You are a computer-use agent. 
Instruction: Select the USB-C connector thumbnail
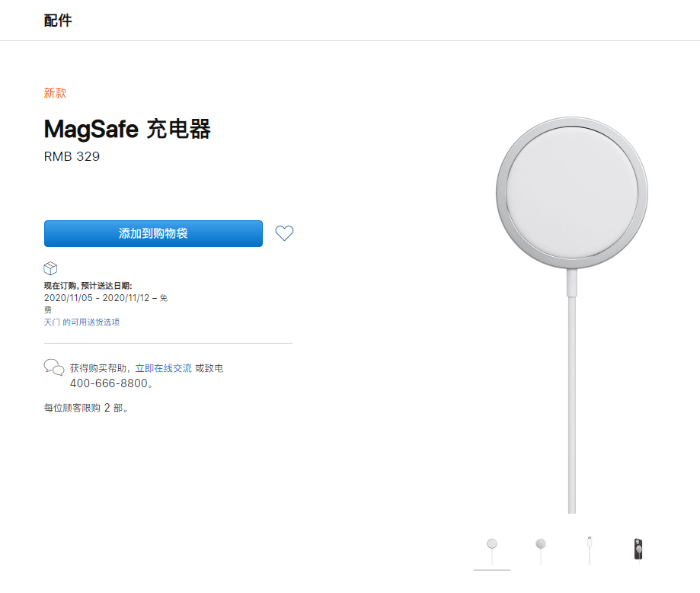pyautogui.click(x=589, y=545)
